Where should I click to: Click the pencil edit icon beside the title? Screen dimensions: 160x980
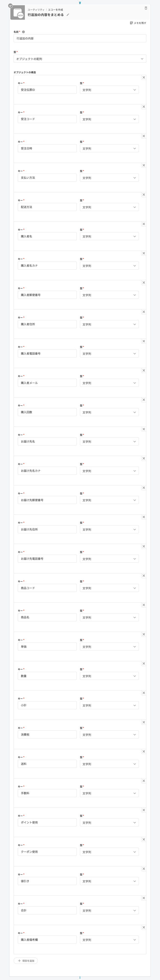point(68,15)
